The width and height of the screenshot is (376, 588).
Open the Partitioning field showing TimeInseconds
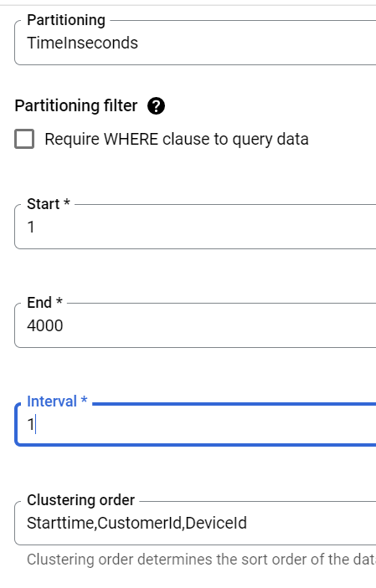(195, 43)
